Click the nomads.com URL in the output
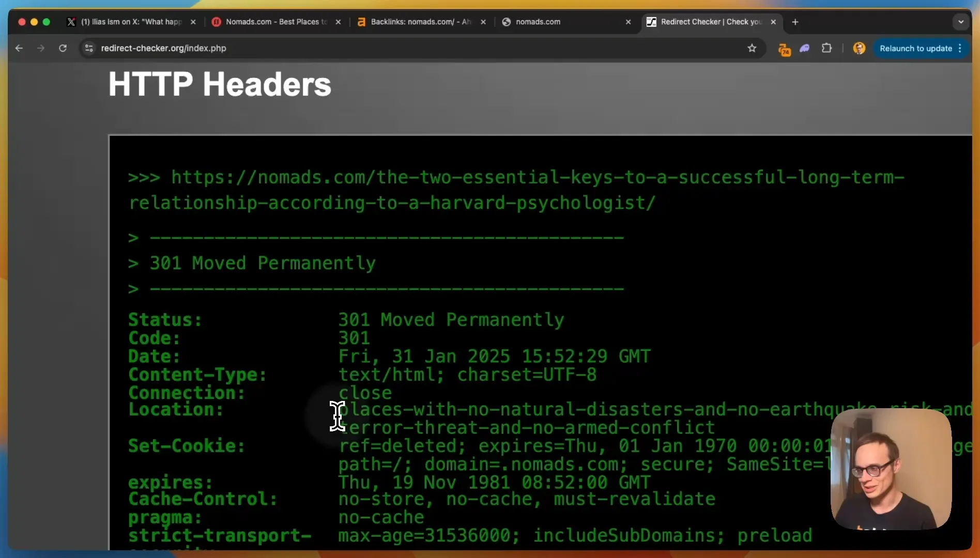 516,190
